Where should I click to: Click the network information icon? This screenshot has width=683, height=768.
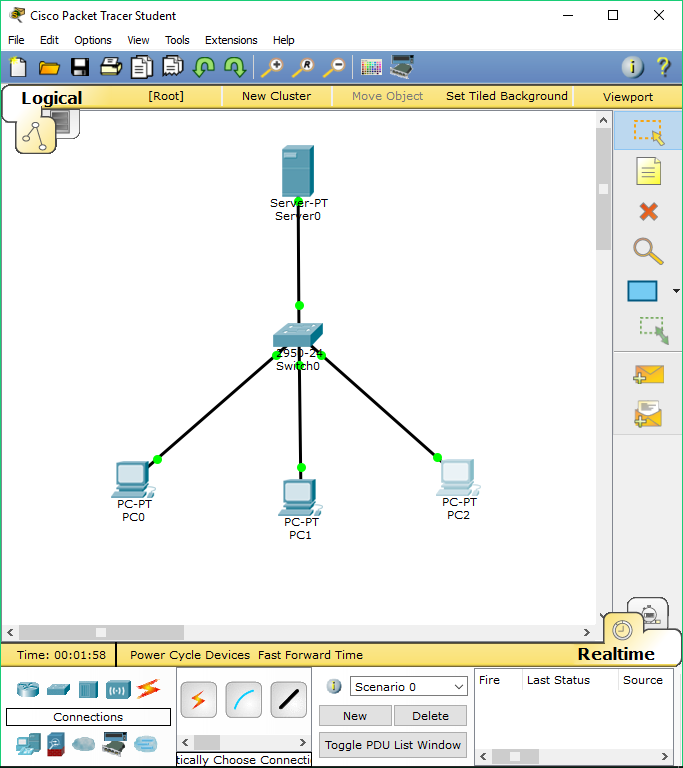[x=633, y=67]
